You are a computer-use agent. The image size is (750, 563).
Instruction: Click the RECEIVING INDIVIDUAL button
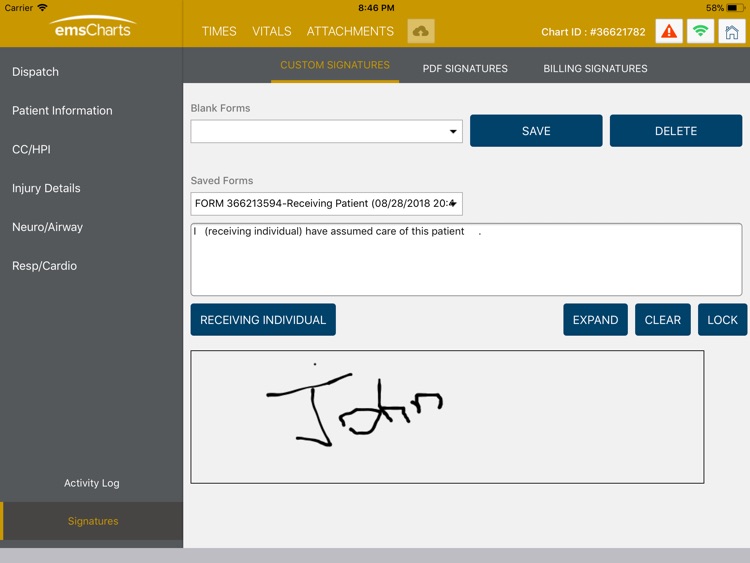(x=263, y=320)
